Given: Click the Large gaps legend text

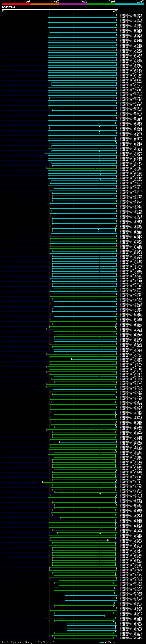Looking at the screenshot, I should 28,642.
